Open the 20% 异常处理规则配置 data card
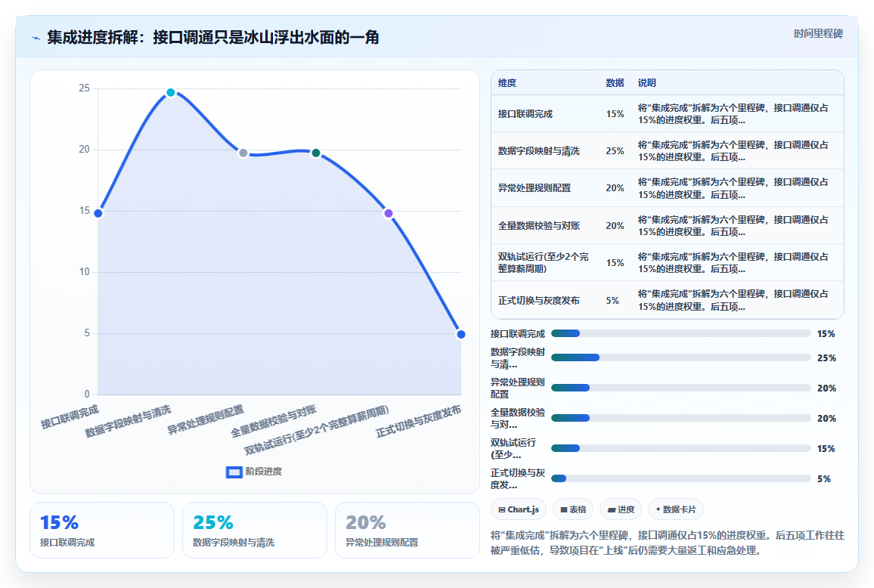The image size is (874, 588). point(408,530)
